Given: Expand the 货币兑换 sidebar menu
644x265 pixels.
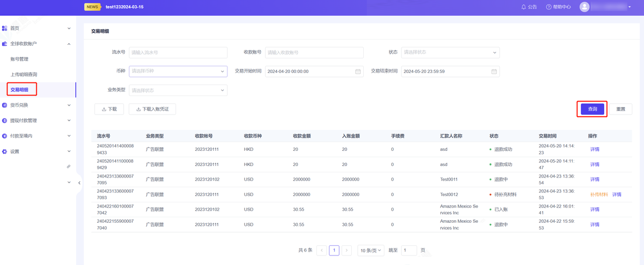Looking at the screenshot, I should point(38,105).
